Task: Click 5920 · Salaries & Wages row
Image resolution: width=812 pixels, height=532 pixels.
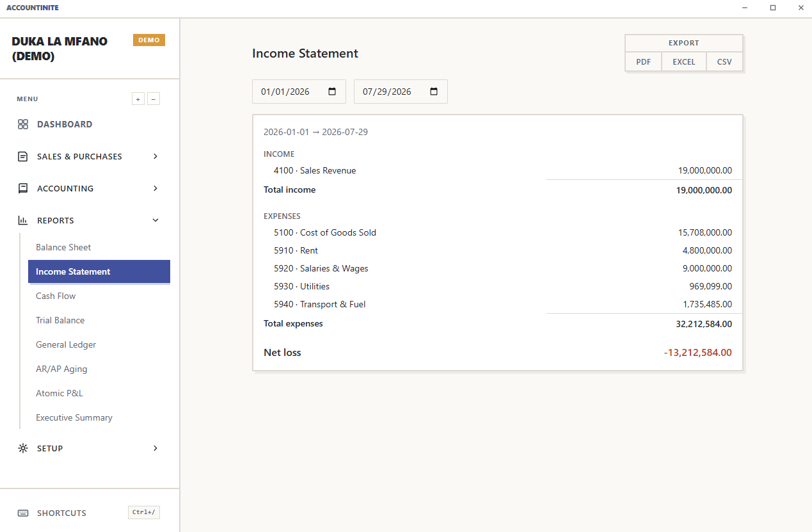Action: click(498, 268)
